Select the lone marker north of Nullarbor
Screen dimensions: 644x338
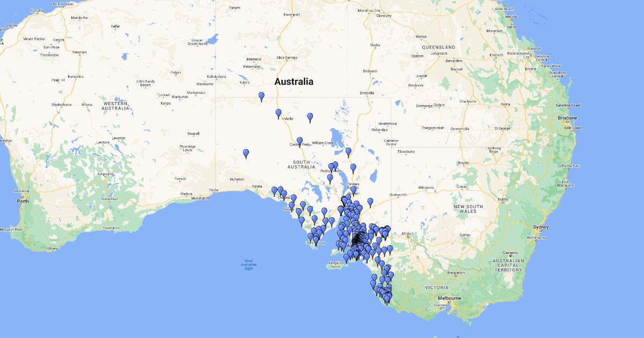click(x=246, y=154)
